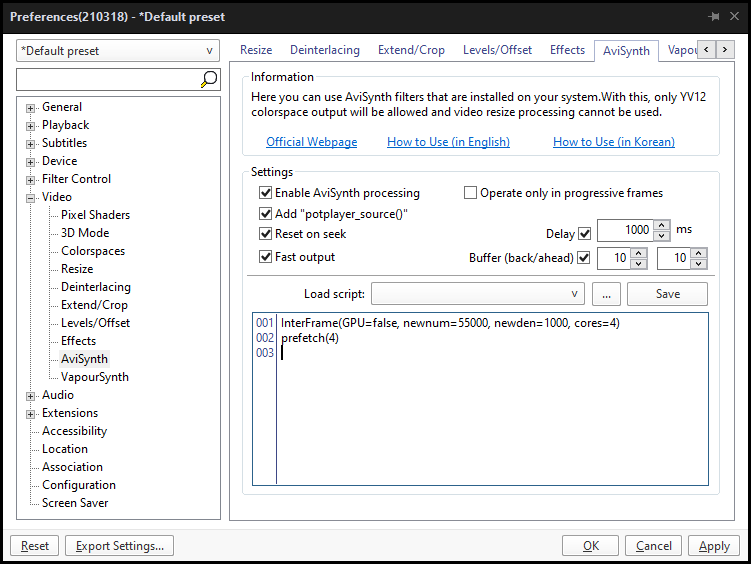Select Association in the tree
The image size is (751, 564).
coord(72,467)
